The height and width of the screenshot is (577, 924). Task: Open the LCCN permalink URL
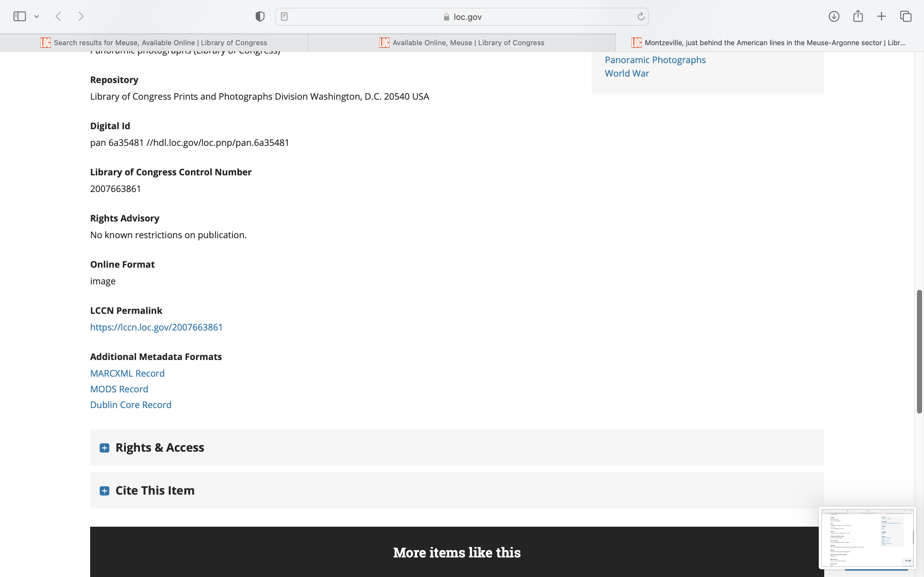coord(156,327)
